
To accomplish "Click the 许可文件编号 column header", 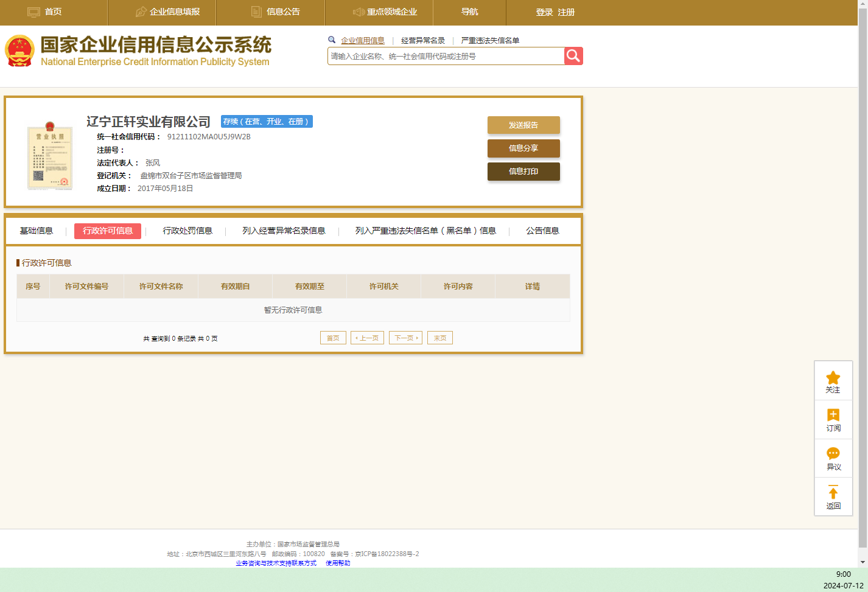I will (86, 286).
